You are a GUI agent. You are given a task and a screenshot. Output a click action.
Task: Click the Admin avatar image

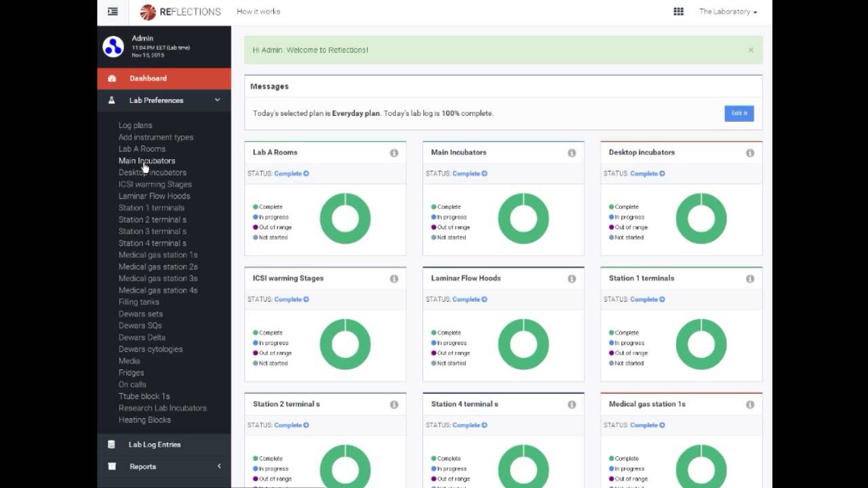pos(113,47)
